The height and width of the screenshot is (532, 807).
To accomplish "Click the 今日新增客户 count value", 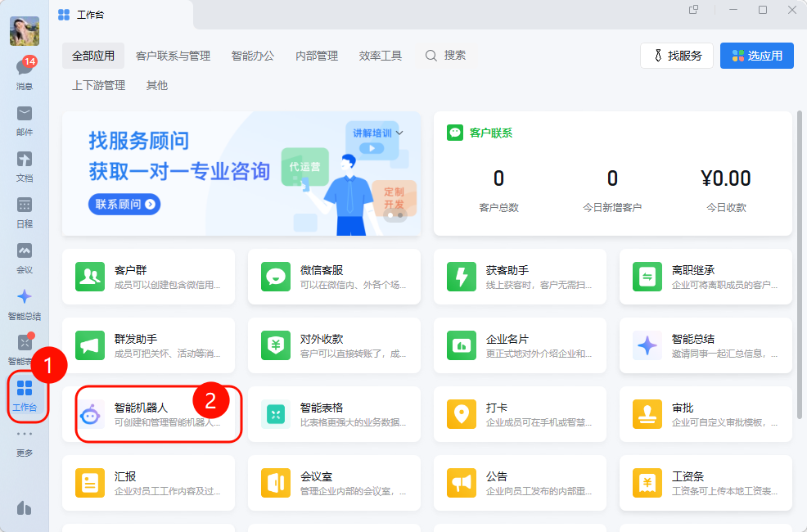I will 612,178.
